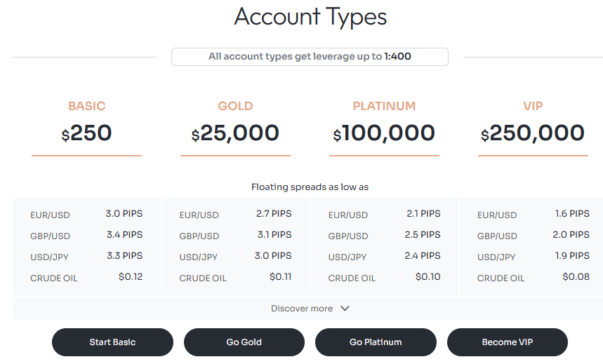Click the Platinum USD/JPY 2.4 PIPS value
This screenshot has height=364, width=603.
(x=423, y=256)
